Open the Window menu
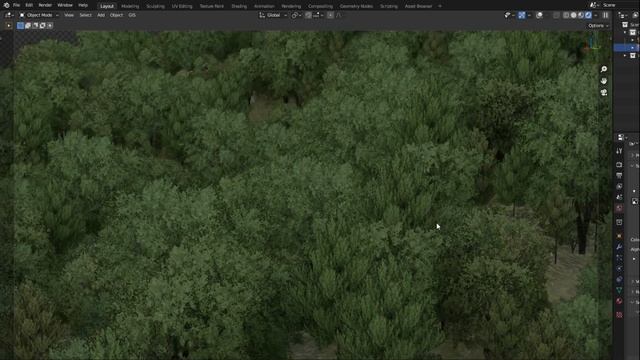The image size is (640, 360). [x=64, y=5]
